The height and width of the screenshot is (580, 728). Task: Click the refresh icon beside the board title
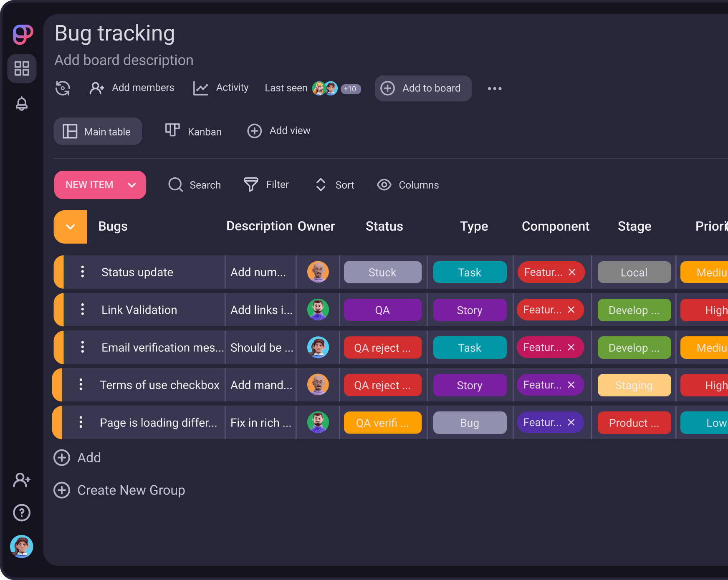63,88
